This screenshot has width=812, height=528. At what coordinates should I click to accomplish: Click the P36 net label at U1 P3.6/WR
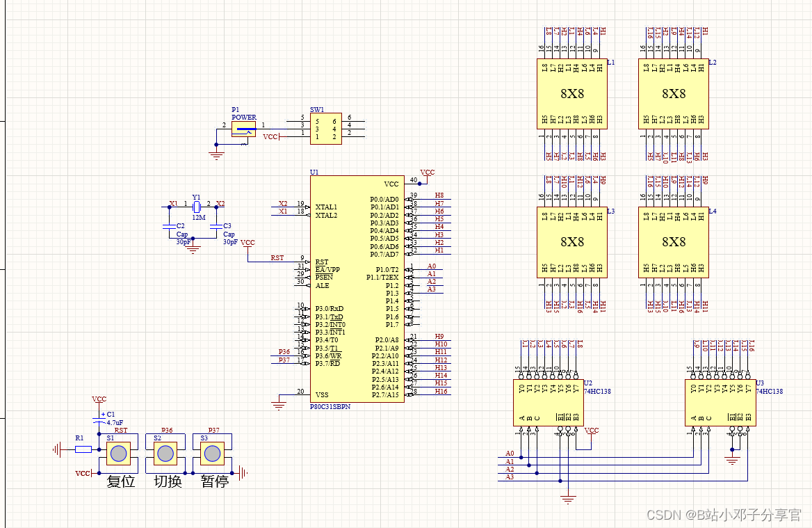point(284,352)
